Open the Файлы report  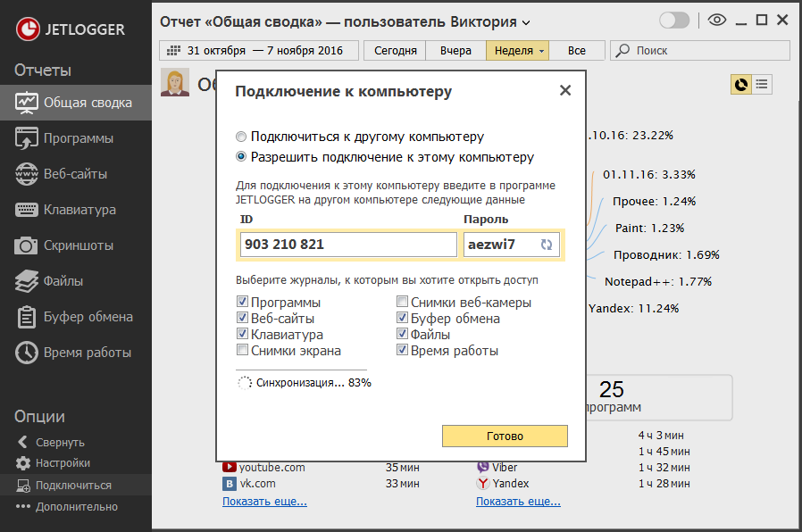click(76, 281)
